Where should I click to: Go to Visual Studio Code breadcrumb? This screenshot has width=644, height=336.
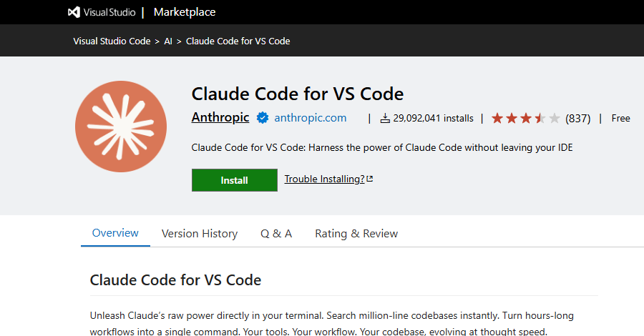click(x=112, y=41)
